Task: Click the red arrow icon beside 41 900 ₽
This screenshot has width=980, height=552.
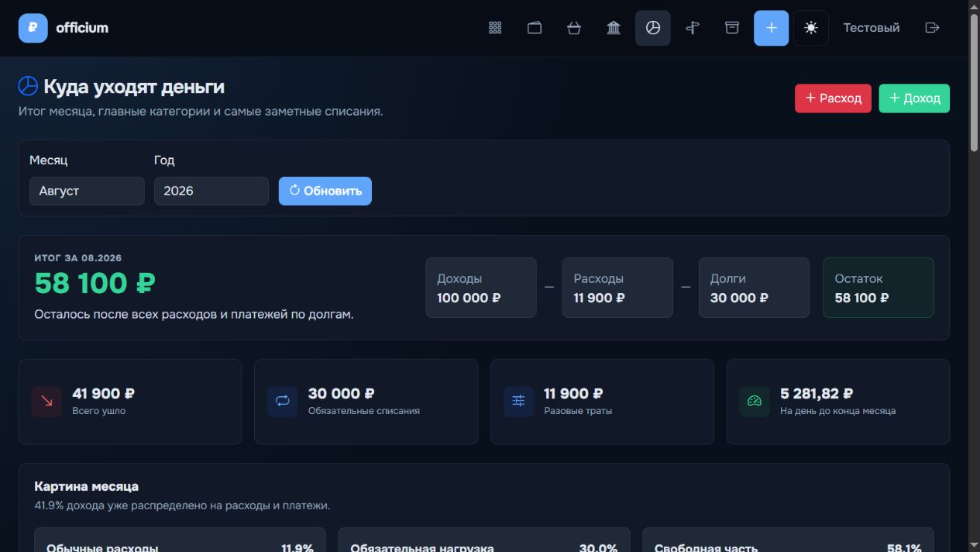Action: tap(46, 402)
